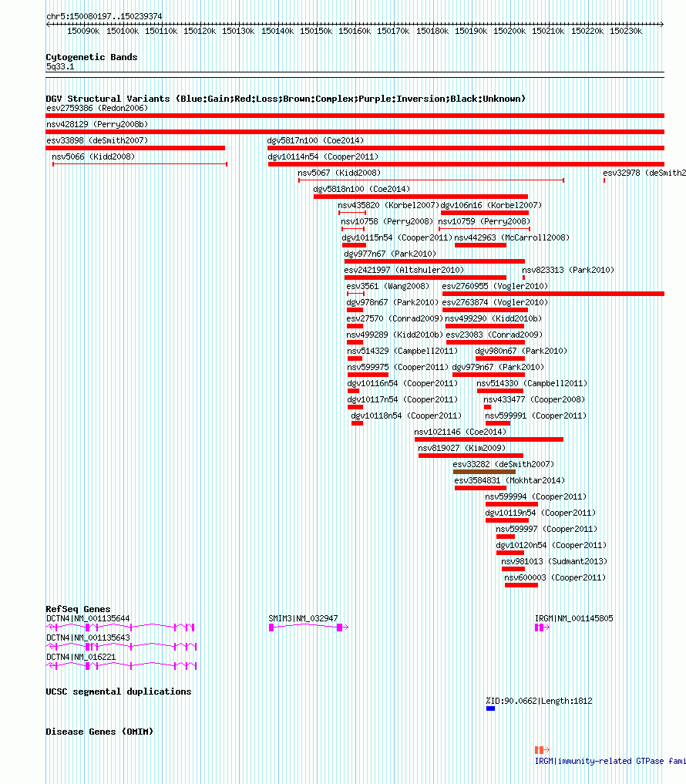Screen dimensions: 686x784
Task: Click nsv599975 (Cooper2011) variant label
Action: click(398, 367)
